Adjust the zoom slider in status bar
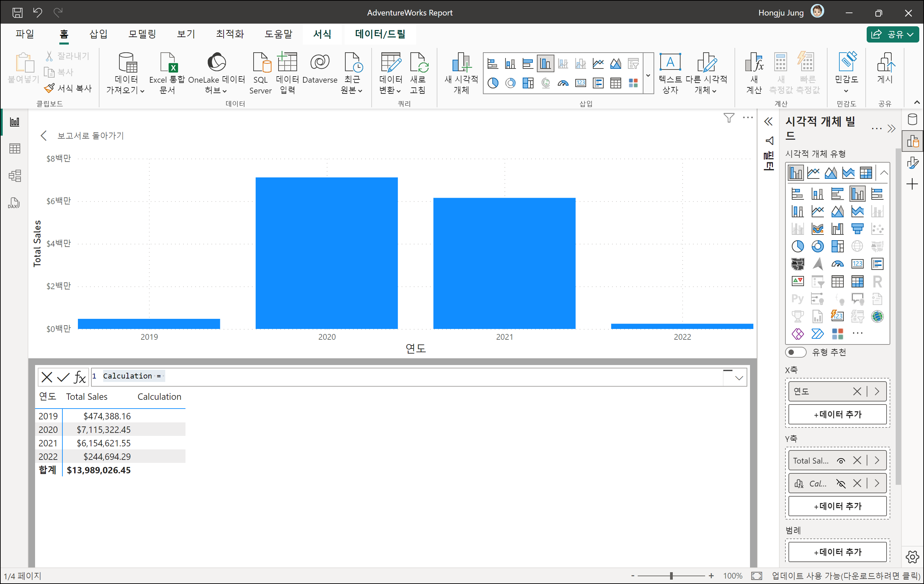Viewport: 924px width, 584px height. pos(671,576)
